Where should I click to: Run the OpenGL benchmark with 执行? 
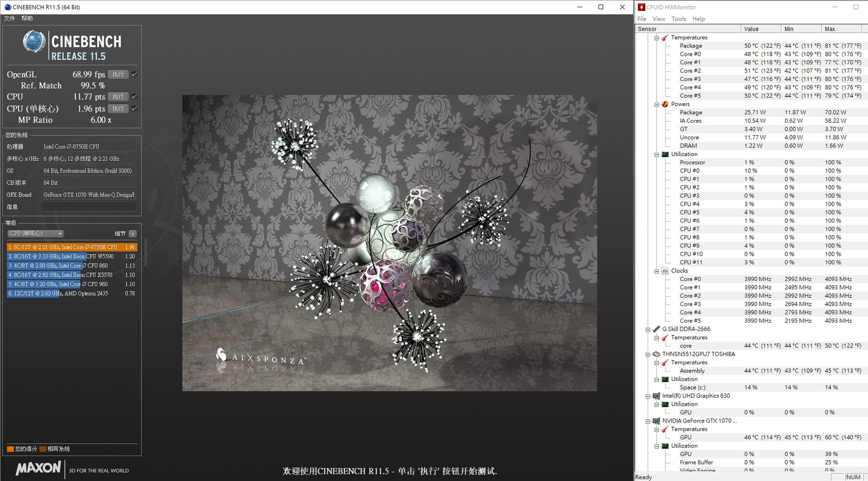118,74
